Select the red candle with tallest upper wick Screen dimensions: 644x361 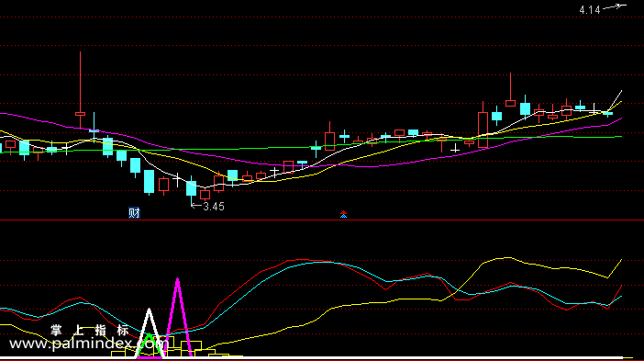(80, 90)
